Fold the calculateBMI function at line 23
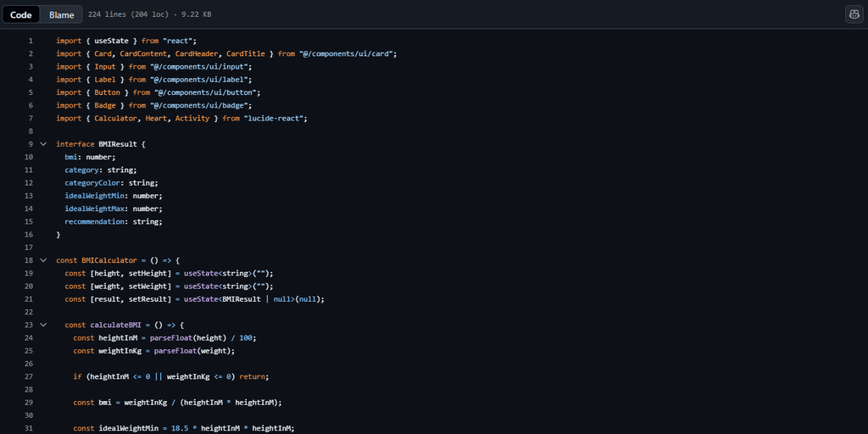This screenshot has height=434, width=868. 43,325
